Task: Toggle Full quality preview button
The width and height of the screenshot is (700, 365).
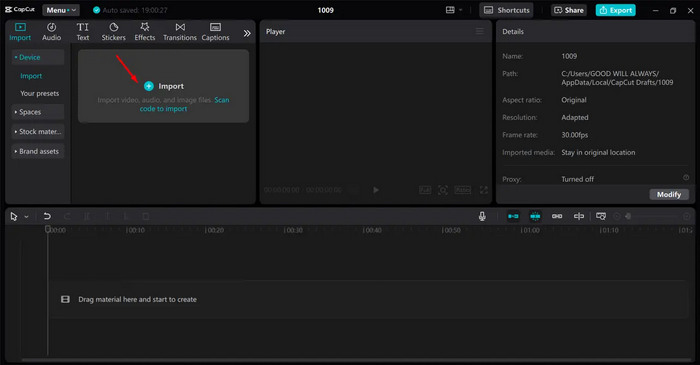Action: [x=425, y=190]
